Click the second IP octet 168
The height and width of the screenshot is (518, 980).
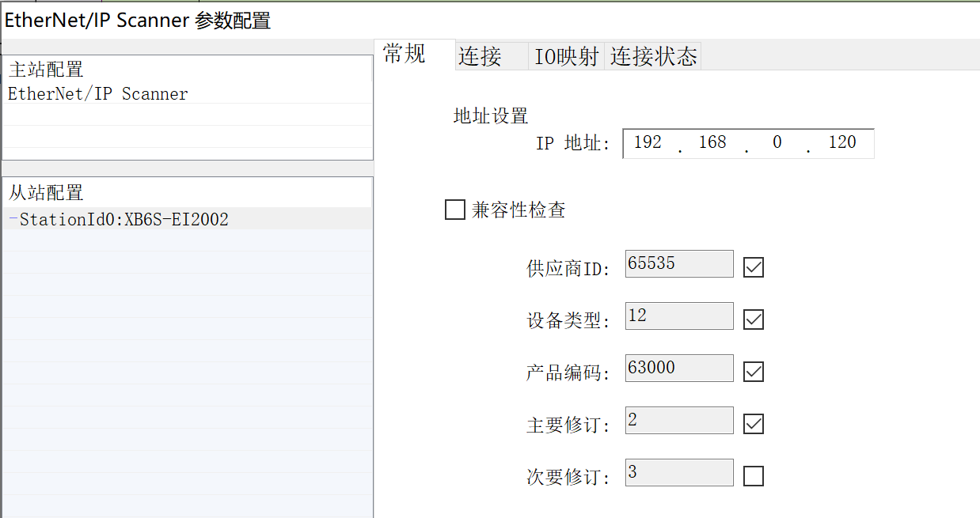[x=712, y=143]
